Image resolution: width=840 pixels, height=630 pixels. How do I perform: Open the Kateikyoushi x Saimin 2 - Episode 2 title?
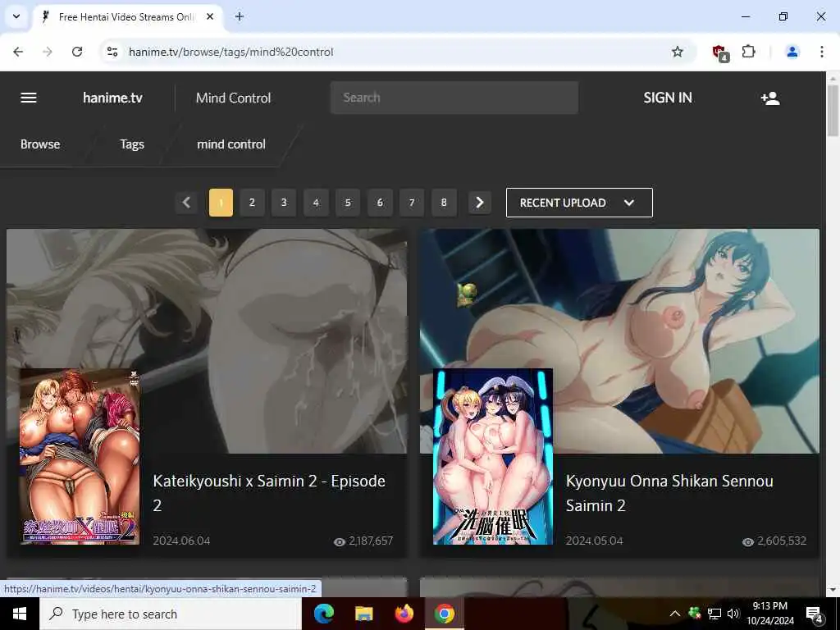tap(269, 493)
